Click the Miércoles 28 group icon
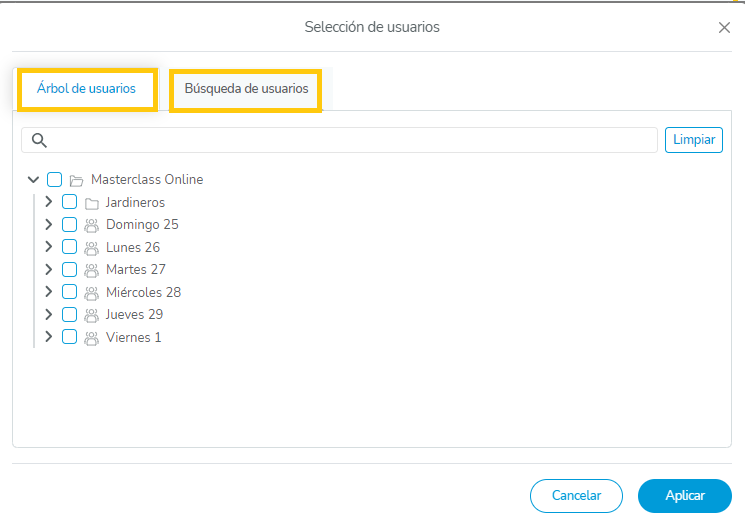Screen dimensions: 745x523 pos(91,293)
